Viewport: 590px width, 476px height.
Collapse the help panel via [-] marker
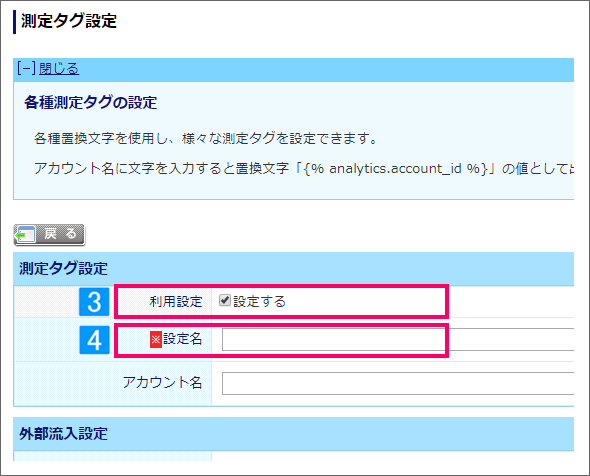26,69
